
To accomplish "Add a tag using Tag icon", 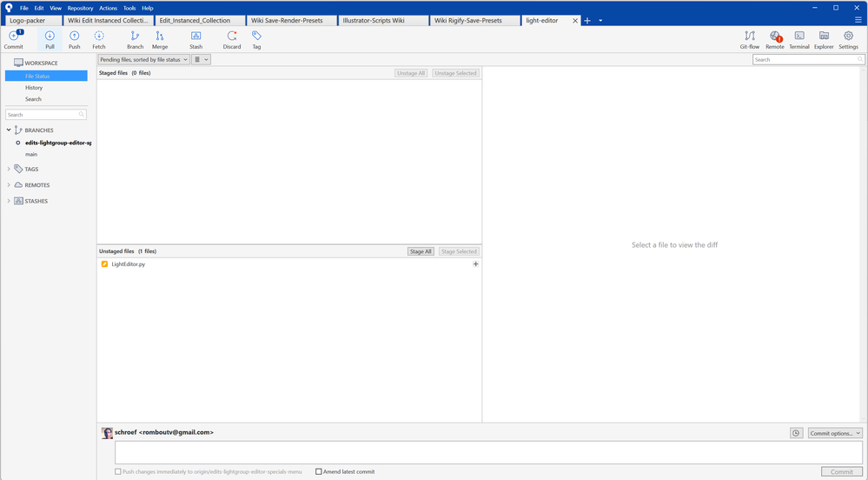I will click(x=256, y=39).
